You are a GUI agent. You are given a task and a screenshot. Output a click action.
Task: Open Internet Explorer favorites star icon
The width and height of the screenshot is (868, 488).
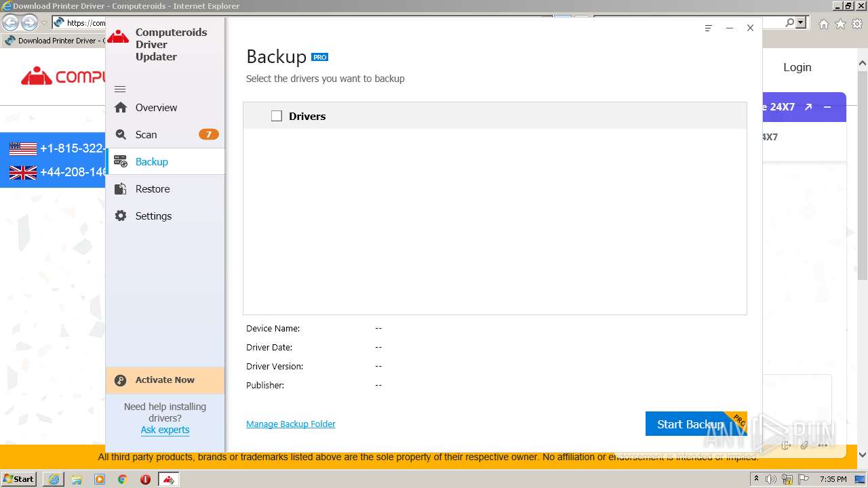tap(840, 24)
